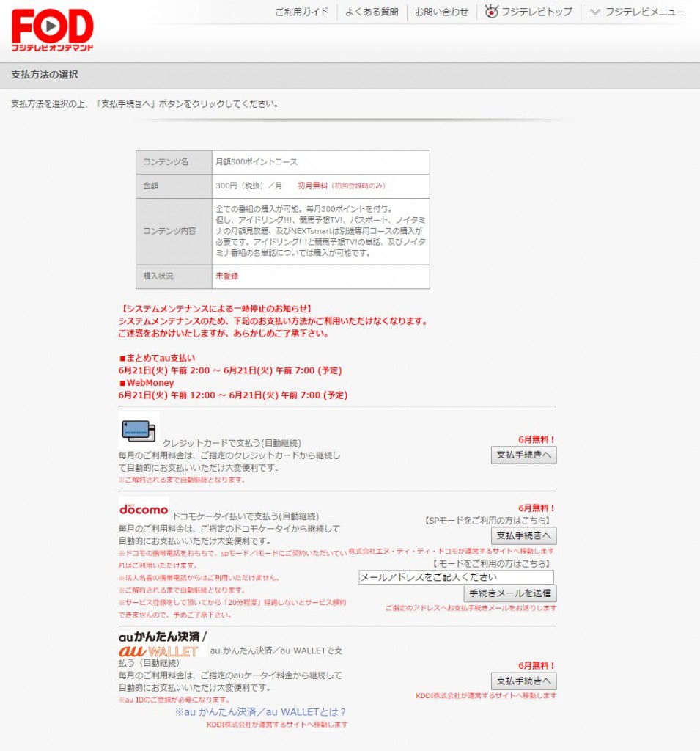Open the フジテレビトップ text link
This screenshot has height=751, width=700.
coord(537,12)
